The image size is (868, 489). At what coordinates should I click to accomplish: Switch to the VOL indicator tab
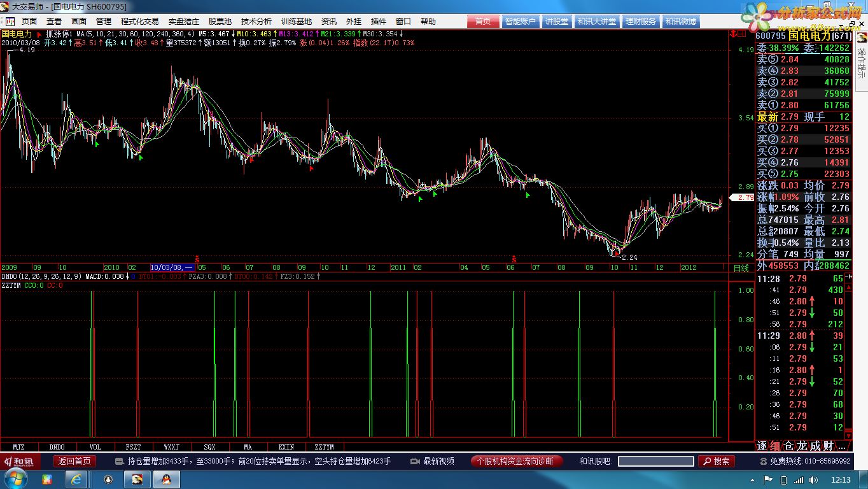click(x=95, y=447)
